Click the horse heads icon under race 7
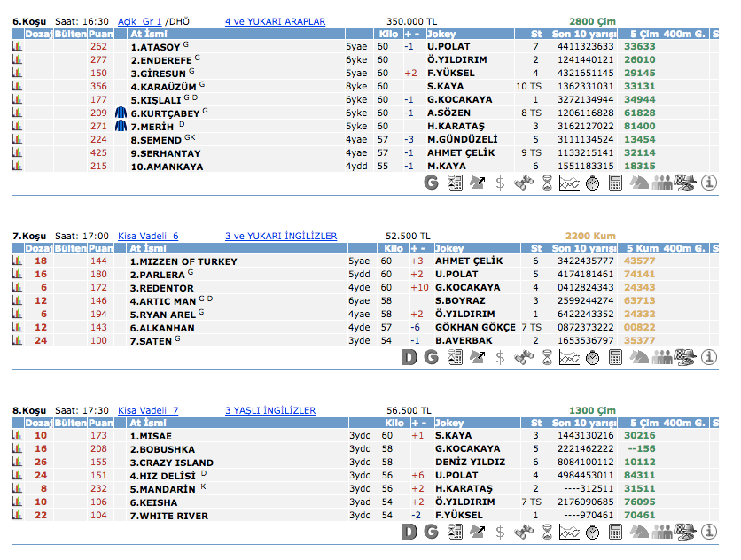Screen dimensions: 741x560 point(639,357)
